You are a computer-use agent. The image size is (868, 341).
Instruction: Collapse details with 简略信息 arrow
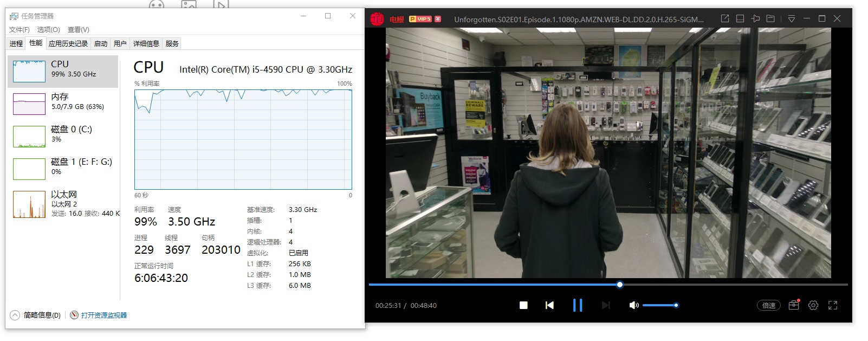coord(15,315)
